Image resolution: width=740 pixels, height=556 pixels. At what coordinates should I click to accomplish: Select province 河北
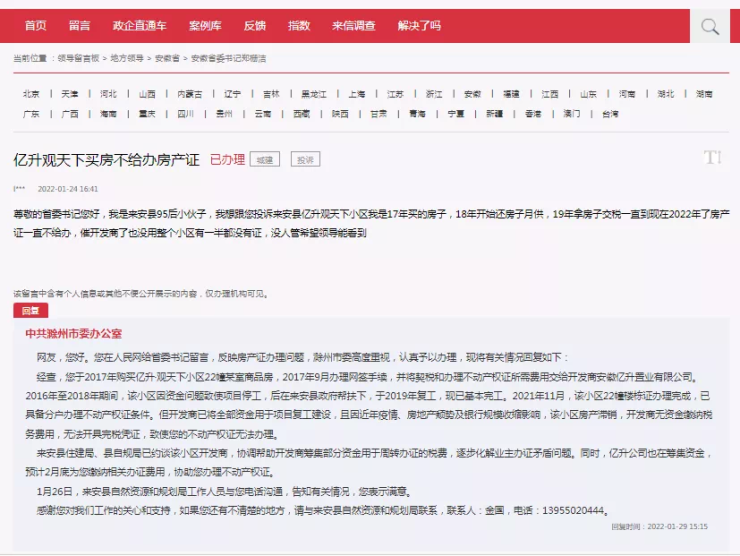click(108, 94)
